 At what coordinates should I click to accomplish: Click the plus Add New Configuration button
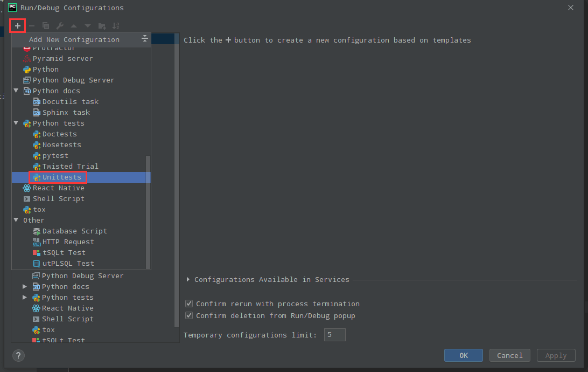[x=17, y=25]
